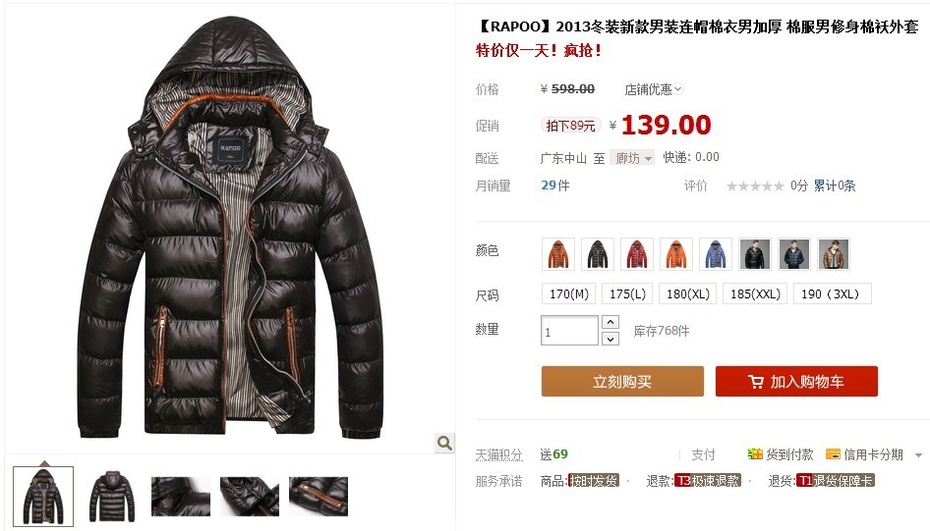Open the 累计0条 reviews link
The image size is (930, 531).
coord(834,186)
